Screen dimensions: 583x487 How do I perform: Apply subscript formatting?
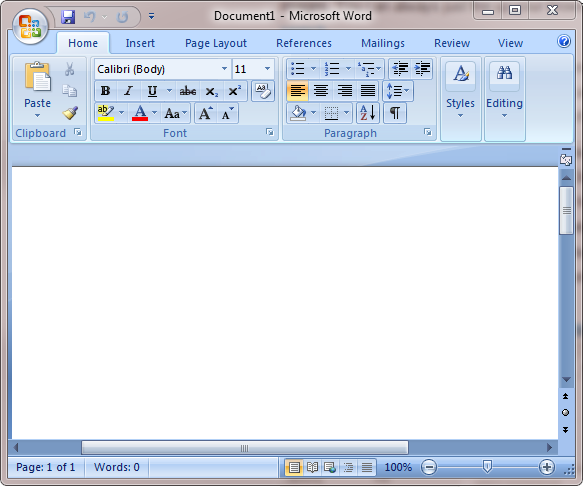point(211,91)
